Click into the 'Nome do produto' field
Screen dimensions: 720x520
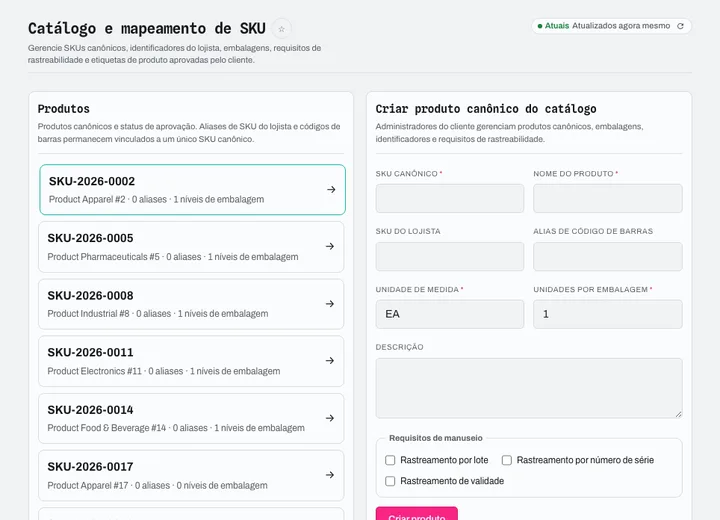pyautogui.click(x=608, y=198)
